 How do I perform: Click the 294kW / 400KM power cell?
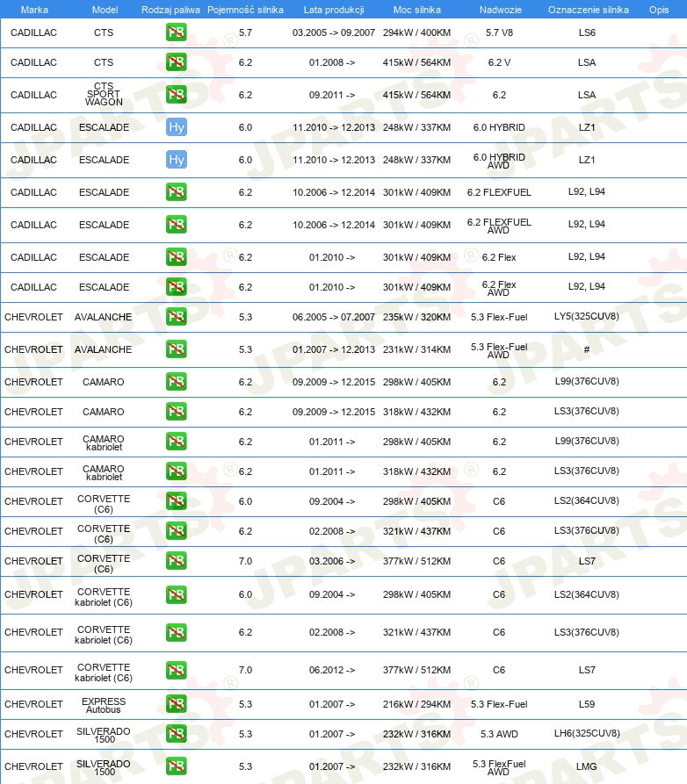point(416,32)
